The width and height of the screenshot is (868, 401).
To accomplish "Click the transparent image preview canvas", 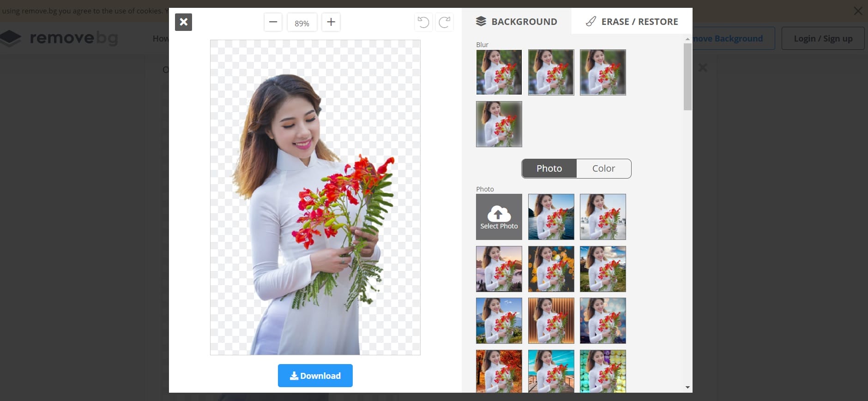I will click(315, 198).
